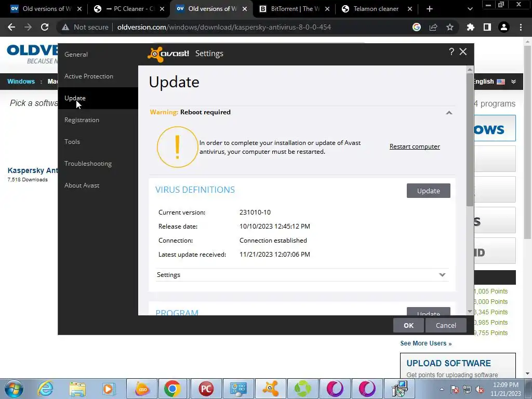The height and width of the screenshot is (399, 532).
Task: Switch to Google Chrome in taskbar
Action: coord(172,389)
